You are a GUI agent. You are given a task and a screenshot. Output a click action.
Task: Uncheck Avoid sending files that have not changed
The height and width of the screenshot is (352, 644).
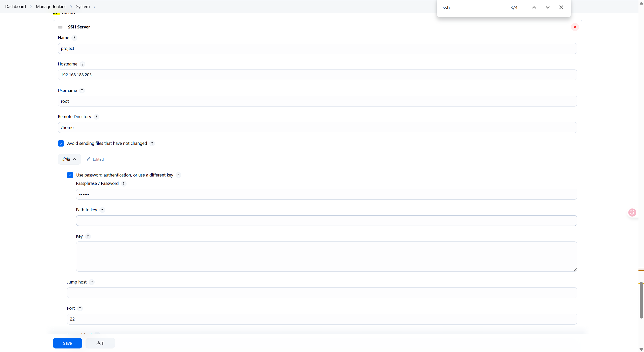[61, 143]
